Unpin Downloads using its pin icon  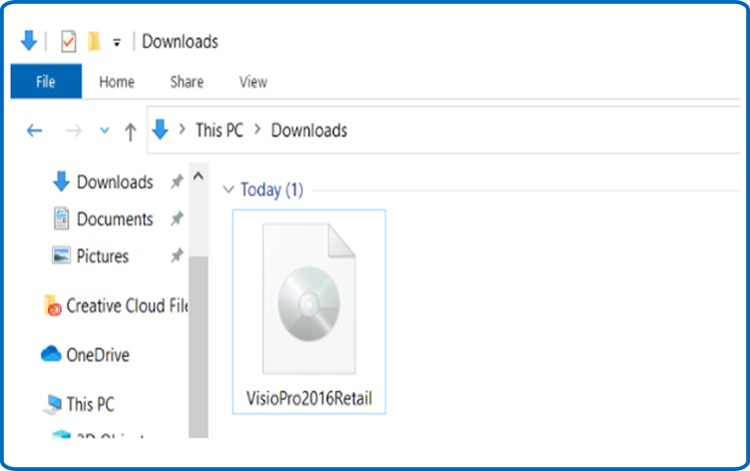click(x=177, y=182)
